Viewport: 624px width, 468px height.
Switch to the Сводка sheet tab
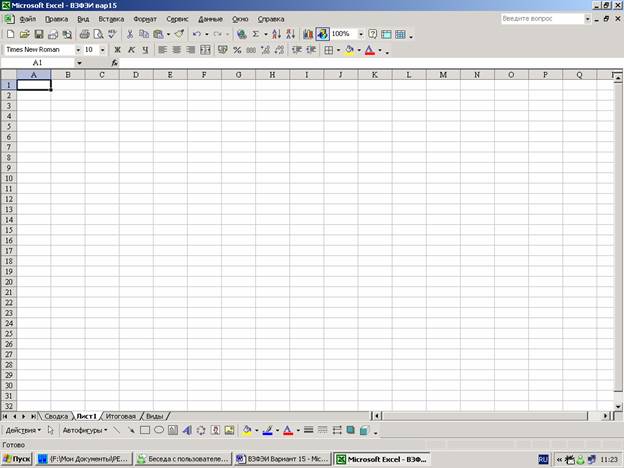click(x=56, y=416)
